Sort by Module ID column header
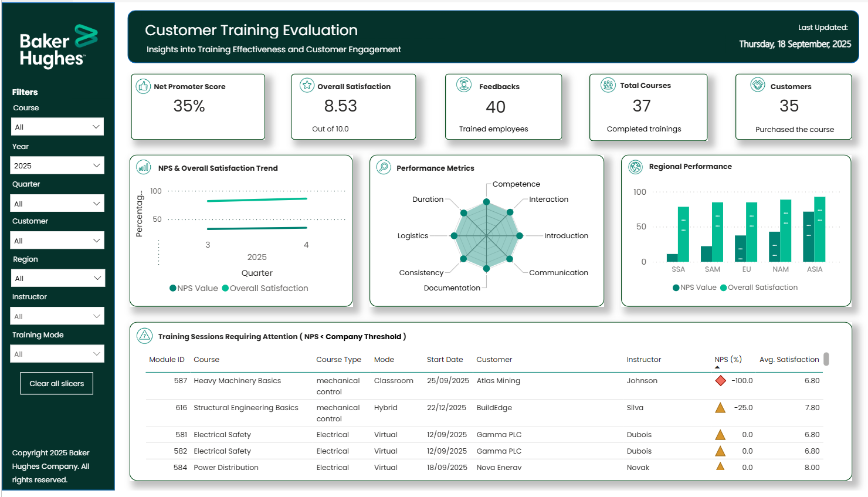 [x=167, y=360]
